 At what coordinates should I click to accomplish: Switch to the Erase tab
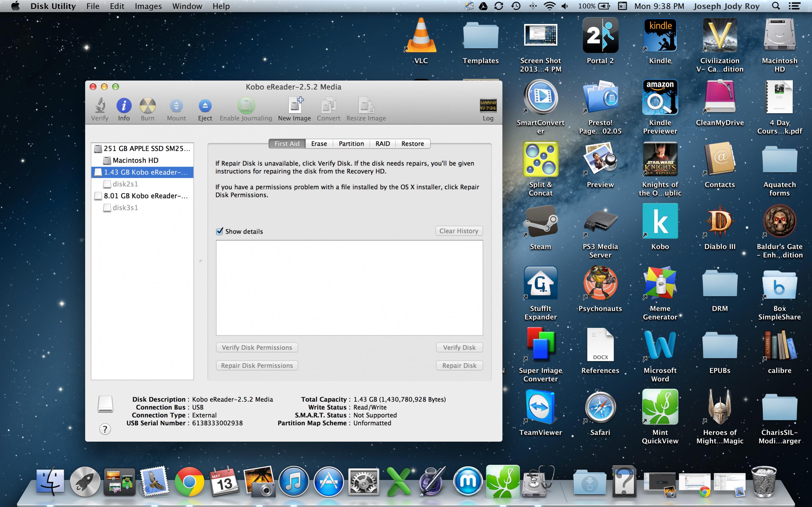[319, 143]
